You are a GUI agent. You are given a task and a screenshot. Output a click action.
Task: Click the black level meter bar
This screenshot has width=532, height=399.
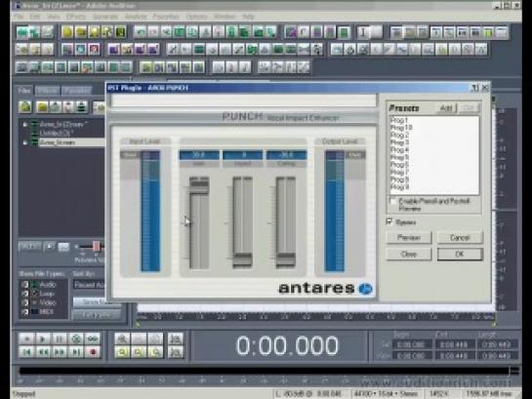264,371
